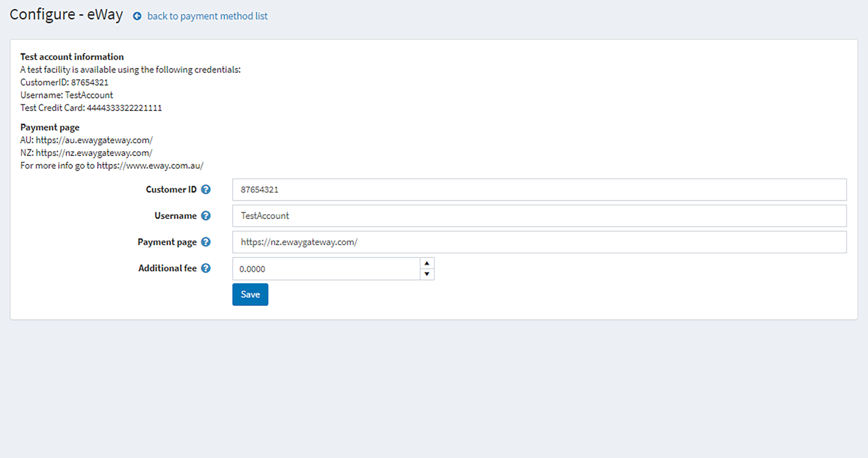
Task: Increase Additional fee with up arrow
Action: pos(427,263)
